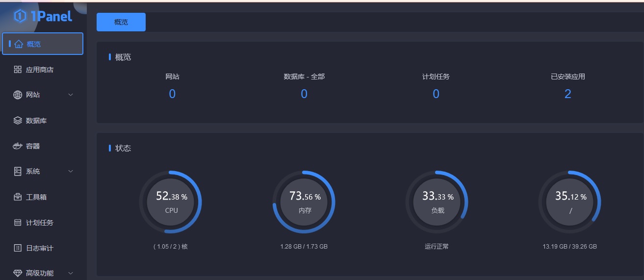
Task: Click the 1.28 GB / 1.73 GB text
Action: [304, 247]
